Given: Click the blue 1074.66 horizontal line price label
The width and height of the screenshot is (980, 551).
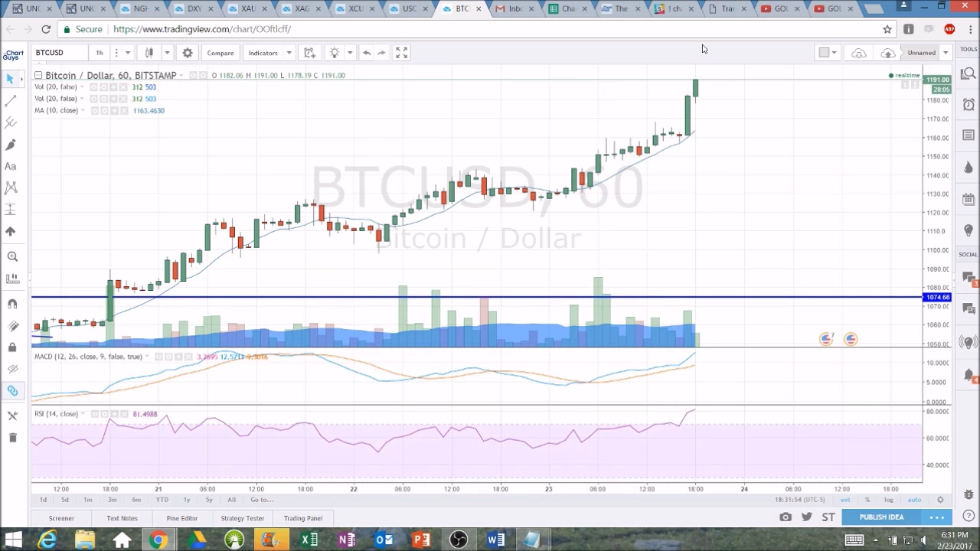Looking at the screenshot, I should tap(938, 298).
